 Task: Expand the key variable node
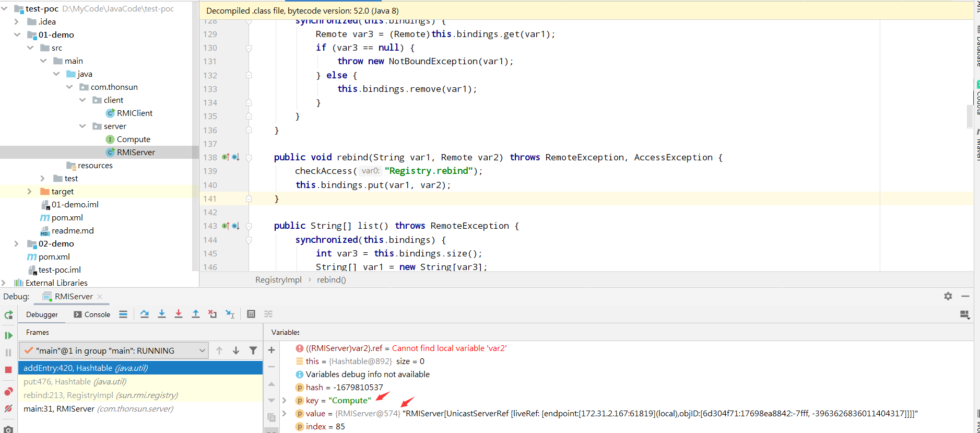pyautogui.click(x=285, y=400)
